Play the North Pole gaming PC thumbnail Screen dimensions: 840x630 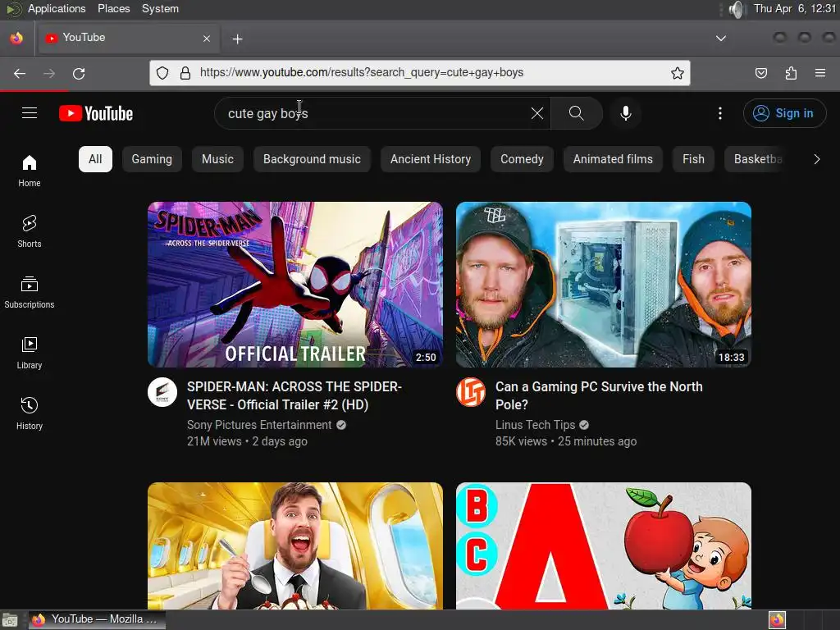tap(603, 285)
